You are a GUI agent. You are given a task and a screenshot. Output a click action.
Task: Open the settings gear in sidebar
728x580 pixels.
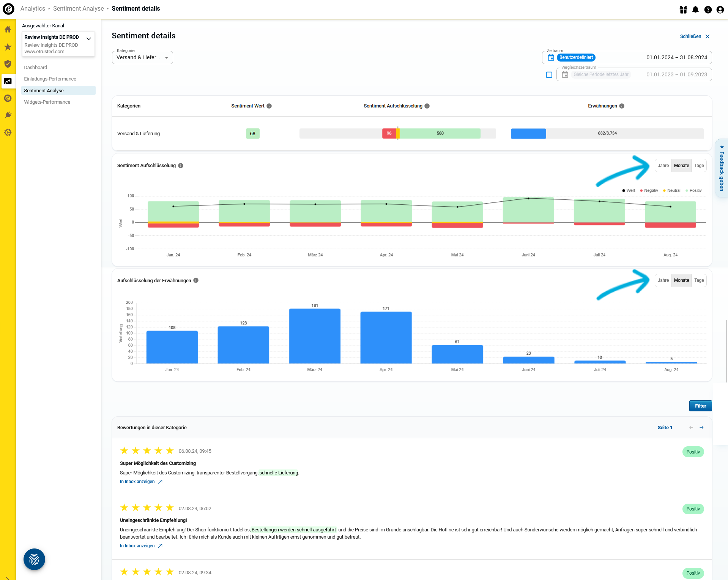click(8, 133)
